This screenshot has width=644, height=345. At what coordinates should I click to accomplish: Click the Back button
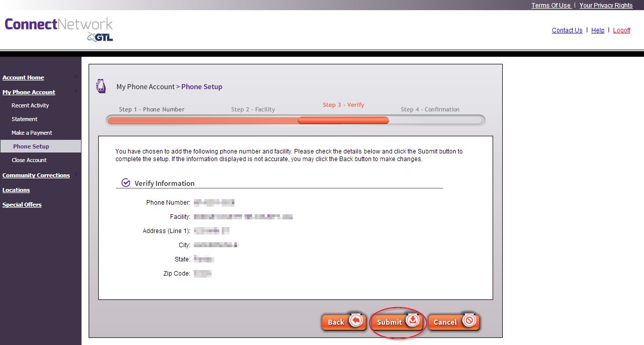pyautogui.click(x=344, y=322)
